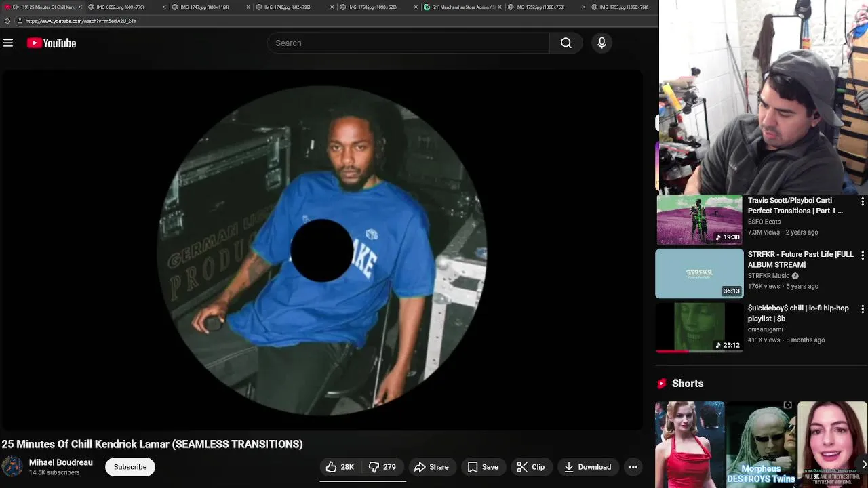The width and height of the screenshot is (868, 488).
Task: Open Mihael Boudreau channel name link
Action: point(61,462)
